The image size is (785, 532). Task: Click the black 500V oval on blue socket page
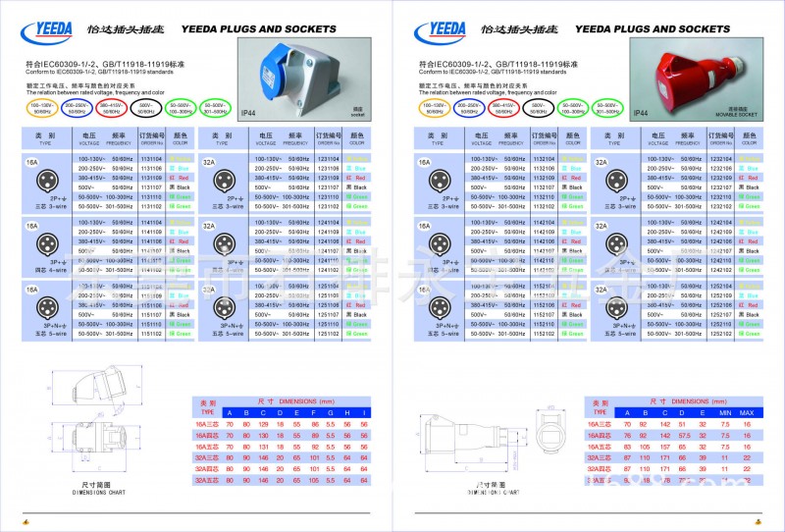[145, 108]
